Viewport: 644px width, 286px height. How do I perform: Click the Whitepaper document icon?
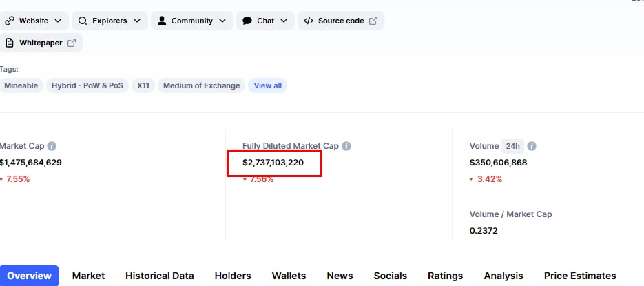[x=10, y=43]
